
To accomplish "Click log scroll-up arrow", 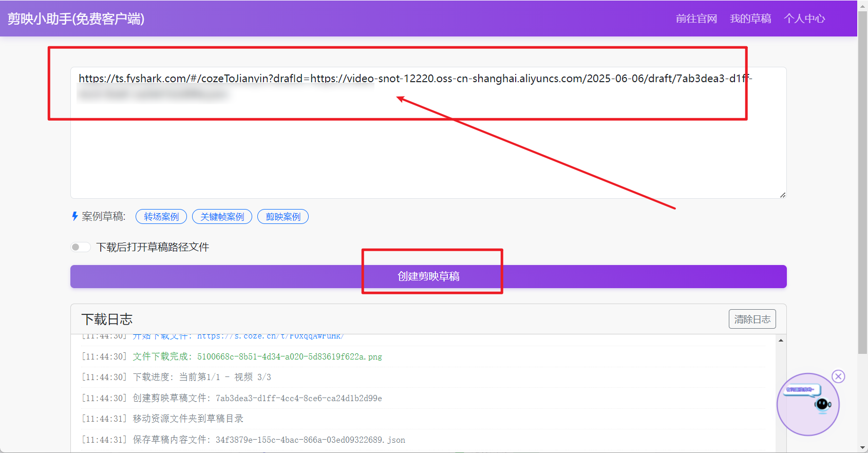I will tap(781, 341).
